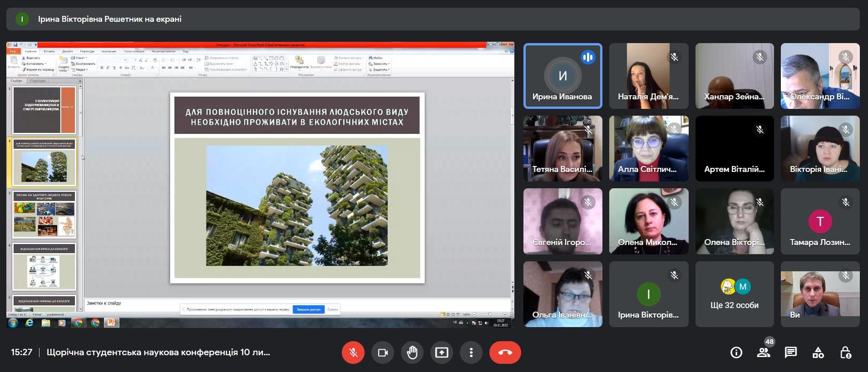868x372 pixels.
Task: Click zoom in plus button in status bar
Action: pyautogui.click(x=504, y=314)
